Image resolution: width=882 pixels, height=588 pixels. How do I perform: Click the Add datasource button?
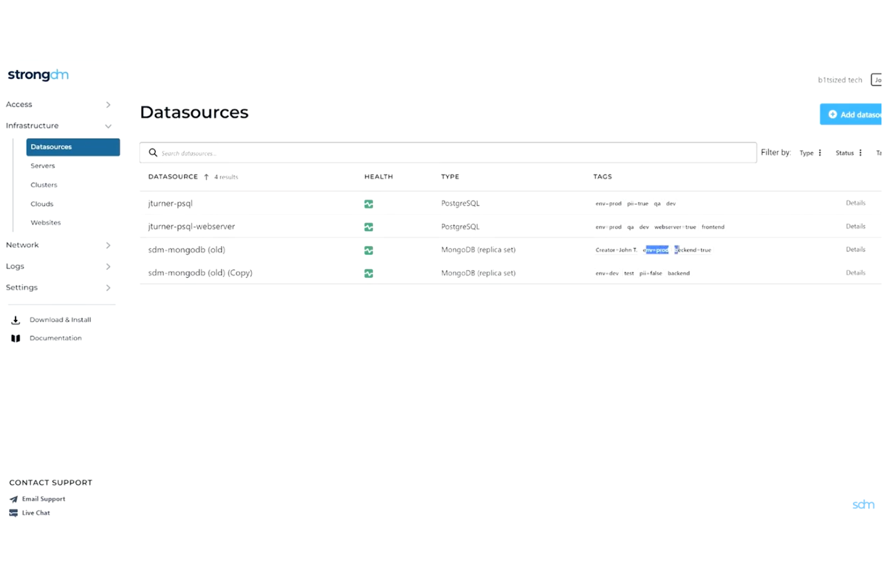tap(855, 114)
